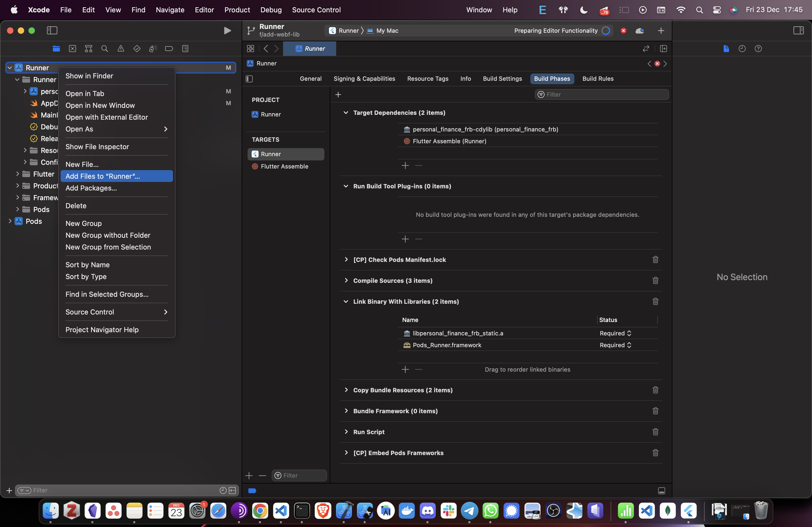Collapse Target Dependencies section
Screen dimensions: 812x527
(346, 113)
